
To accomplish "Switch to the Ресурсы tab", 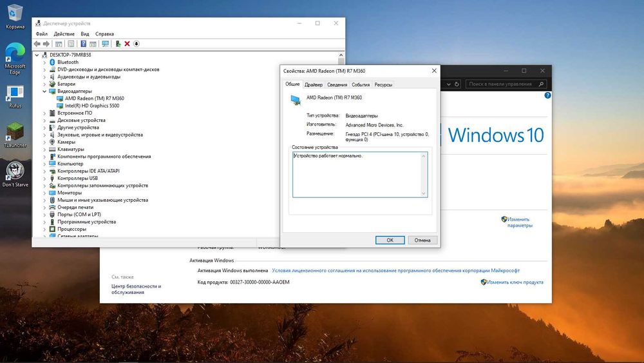I will click(383, 84).
